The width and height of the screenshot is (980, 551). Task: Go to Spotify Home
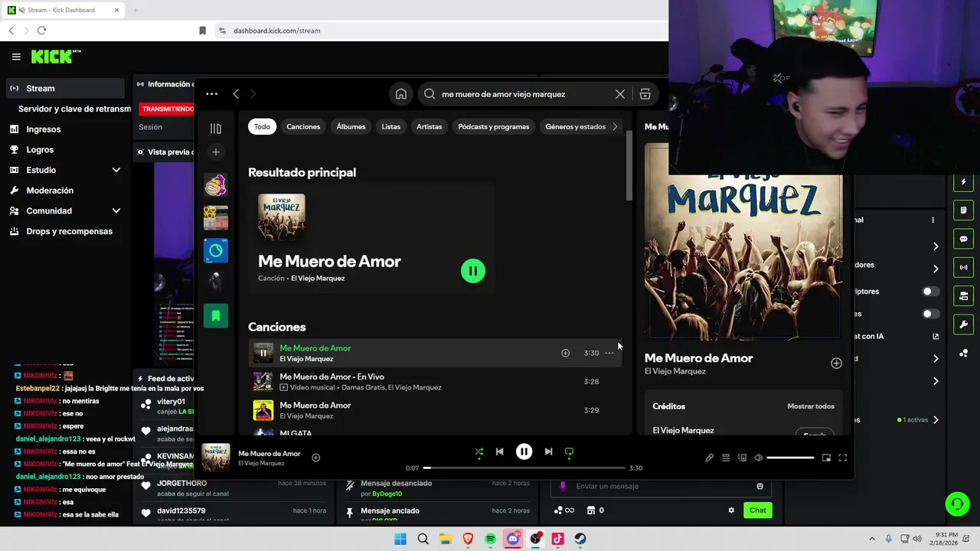click(400, 94)
